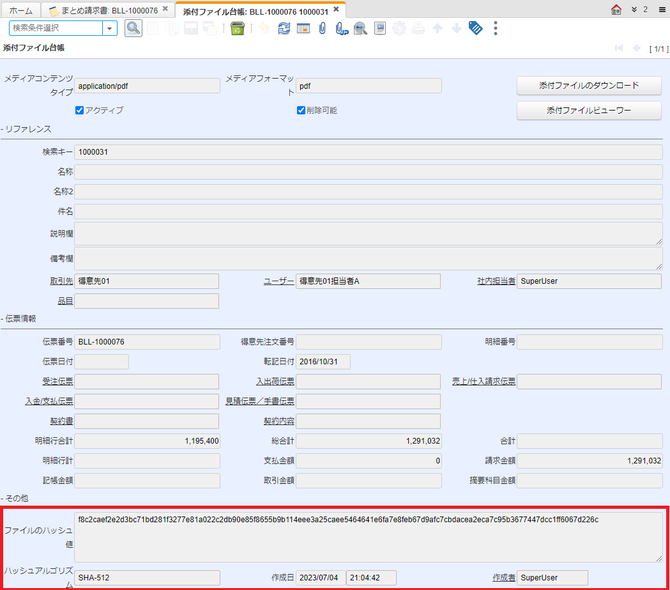Image resolution: width=670 pixels, height=590 pixels.
Task: Click the greyed-out print icon
Action: (x=418, y=28)
